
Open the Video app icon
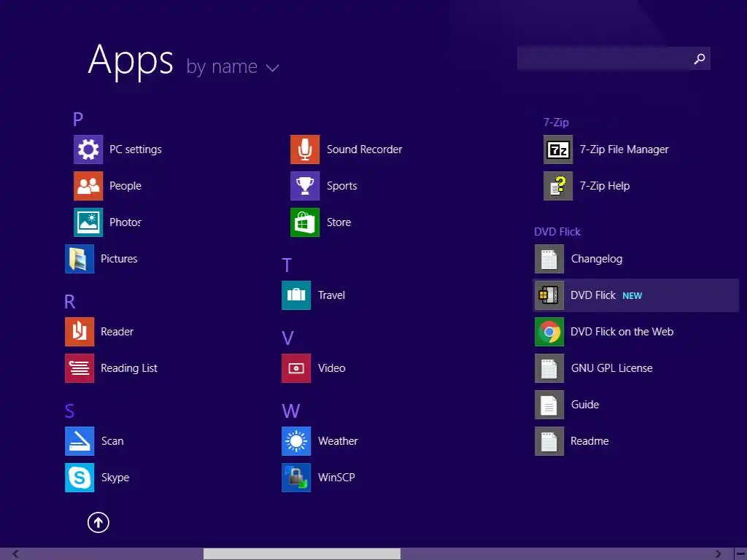click(x=296, y=368)
